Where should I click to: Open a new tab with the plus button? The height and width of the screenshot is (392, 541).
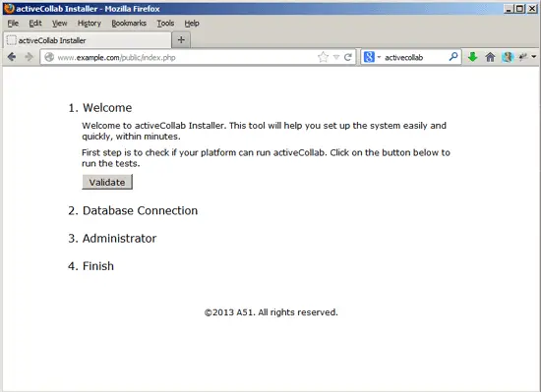[x=181, y=40]
